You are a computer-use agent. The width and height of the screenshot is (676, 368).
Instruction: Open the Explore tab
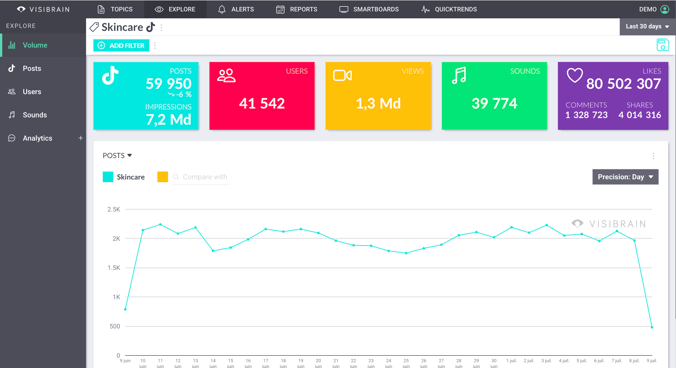tap(175, 9)
